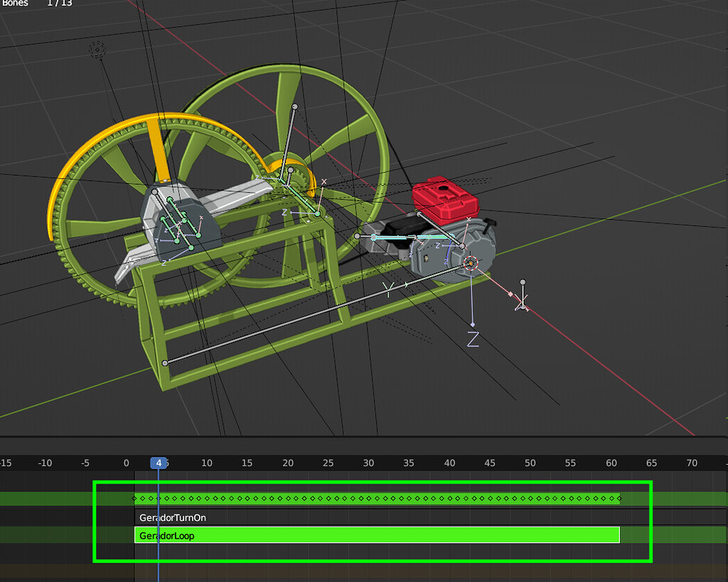Select the GeradorLoop action strip

377,535
